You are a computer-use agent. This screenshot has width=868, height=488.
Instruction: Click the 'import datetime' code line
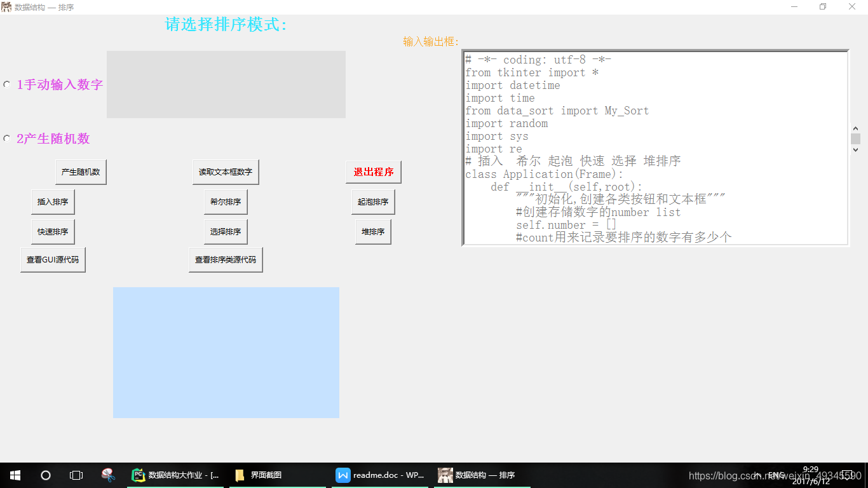[x=513, y=85]
